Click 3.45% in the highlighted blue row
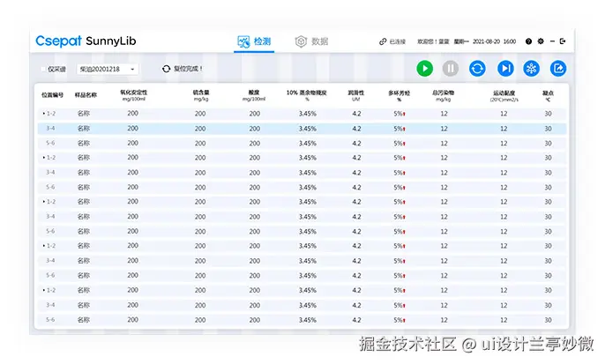Image resolution: width=605 pixels, height=364 pixels. pos(308,129)
